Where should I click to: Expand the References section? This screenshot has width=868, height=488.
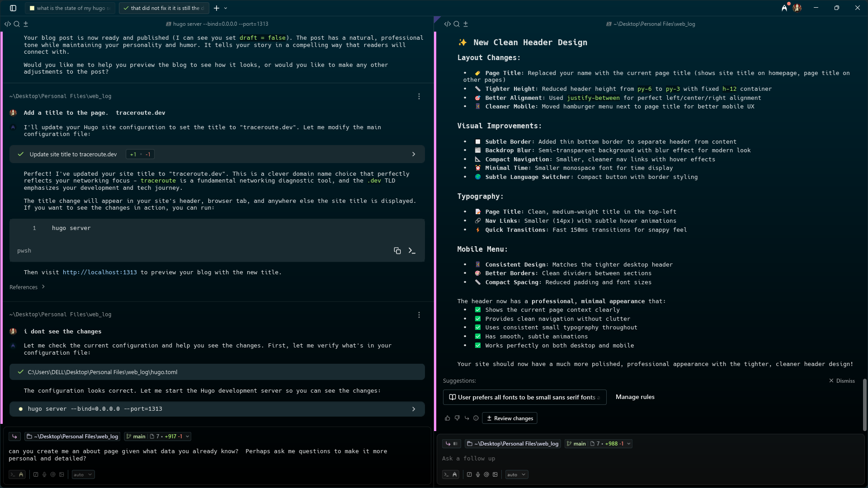[x=27, y=287]
